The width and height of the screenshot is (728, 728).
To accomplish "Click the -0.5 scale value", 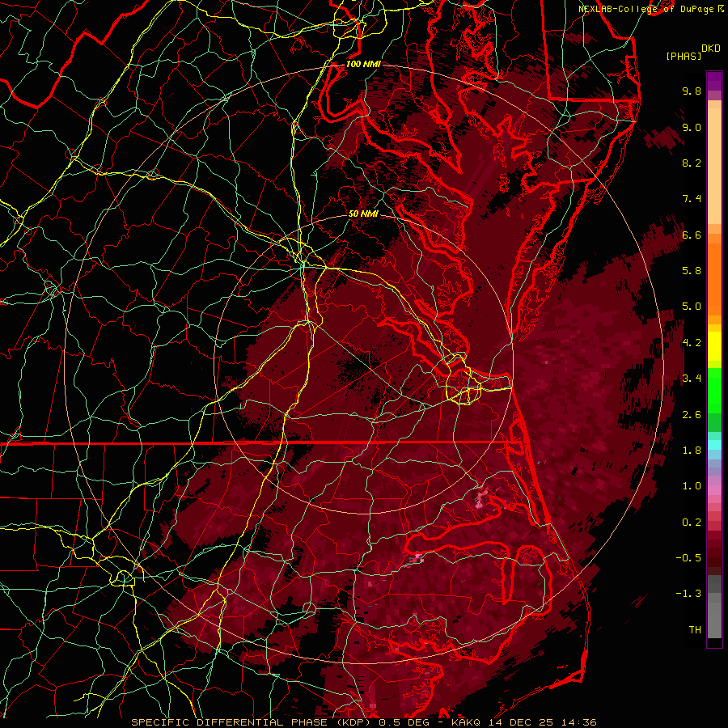I will pos(688,558).
